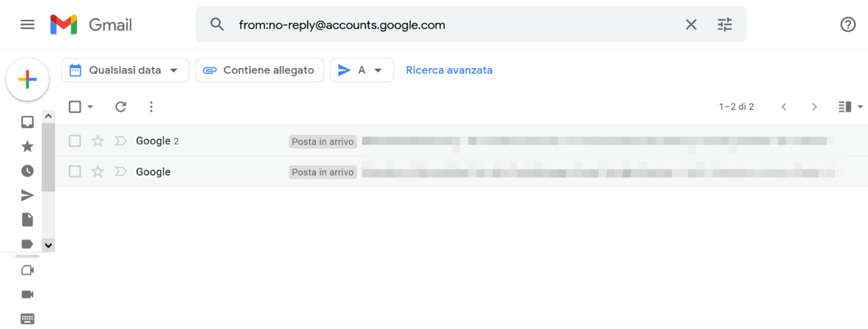Open Snoozed clock icon in sidebar
The height and width of the screenshot is (329, 868).
28,171
